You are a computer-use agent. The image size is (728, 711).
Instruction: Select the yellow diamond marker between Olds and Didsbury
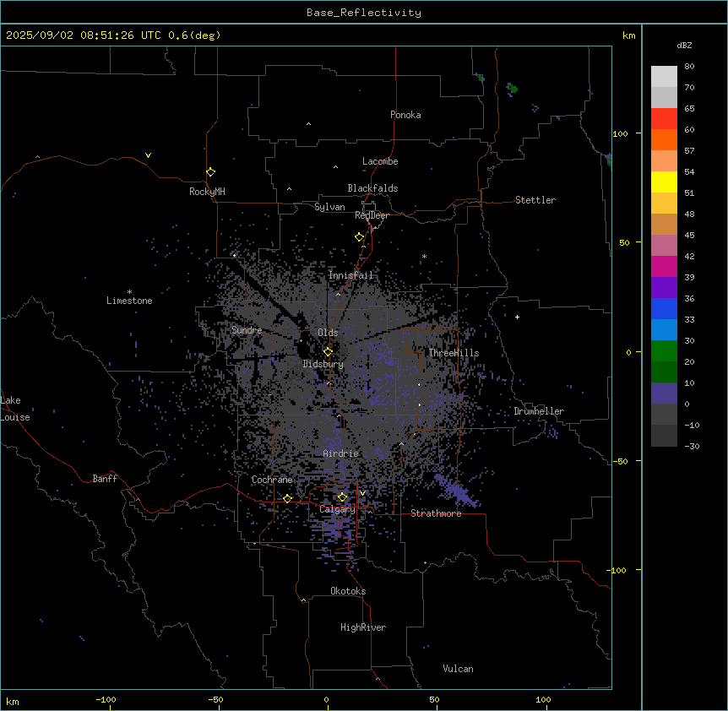click(328, 351)
